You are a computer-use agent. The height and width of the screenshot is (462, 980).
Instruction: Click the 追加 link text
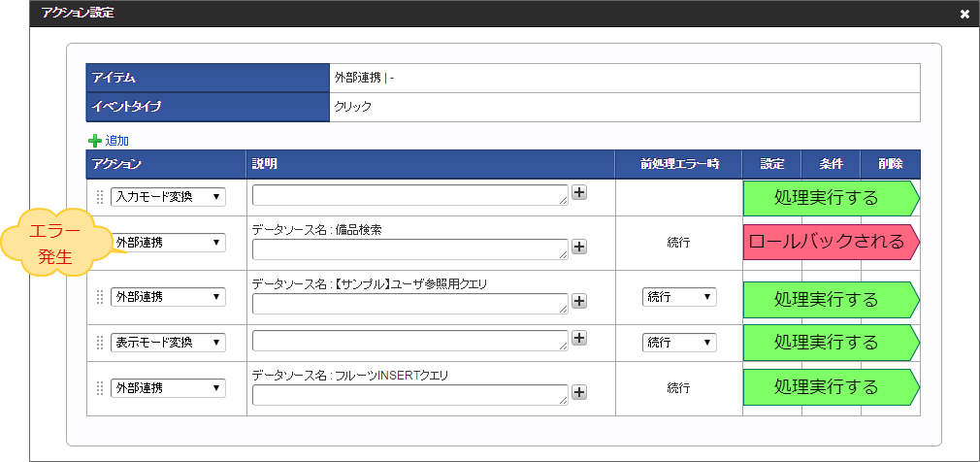click(x=117, y=141)
